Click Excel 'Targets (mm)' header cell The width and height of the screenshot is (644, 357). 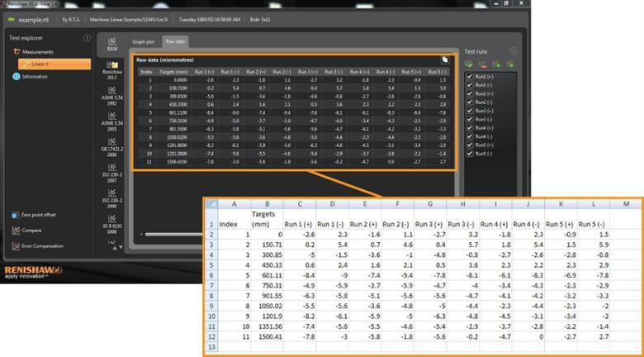click(x=267, y=219)
